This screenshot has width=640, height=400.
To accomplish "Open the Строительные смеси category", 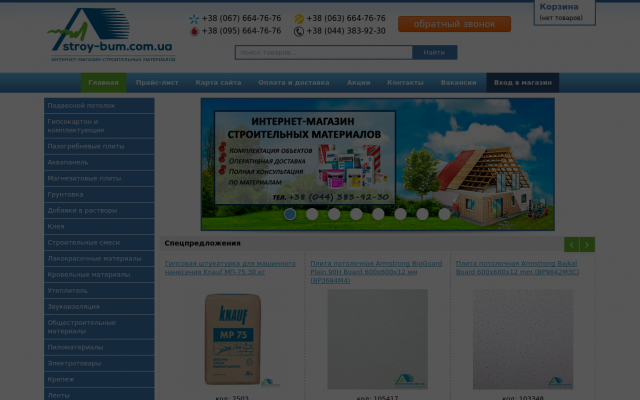I will point(99,242).
